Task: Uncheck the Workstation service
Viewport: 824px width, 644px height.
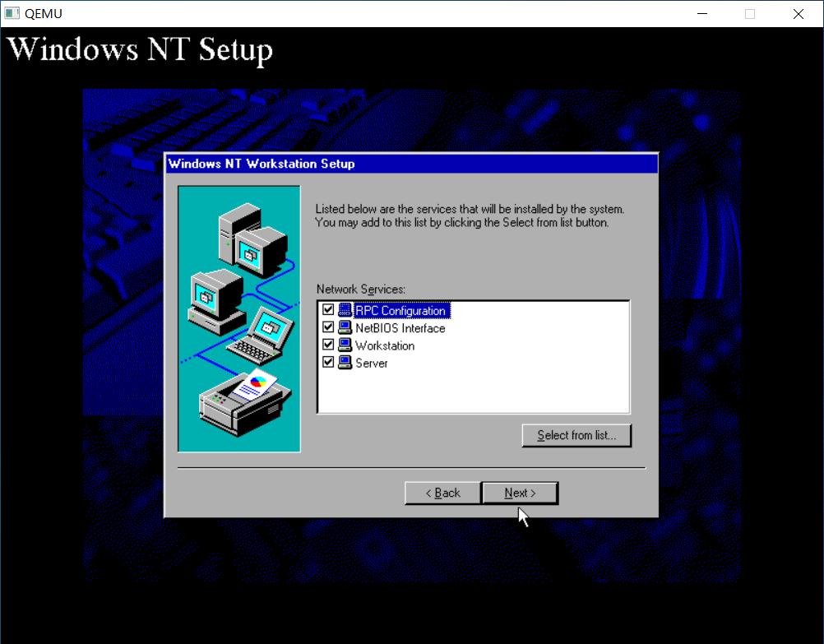Action: click(x=327, y=345)
